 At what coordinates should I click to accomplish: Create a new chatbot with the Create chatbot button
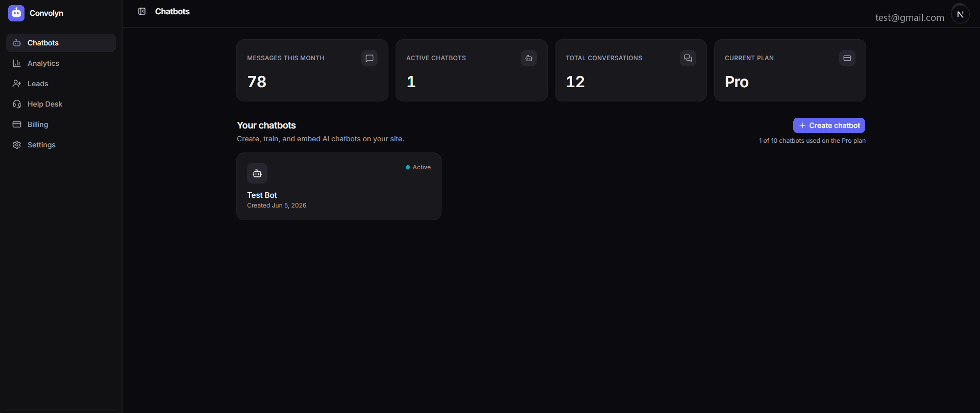(x=829, y=125)
